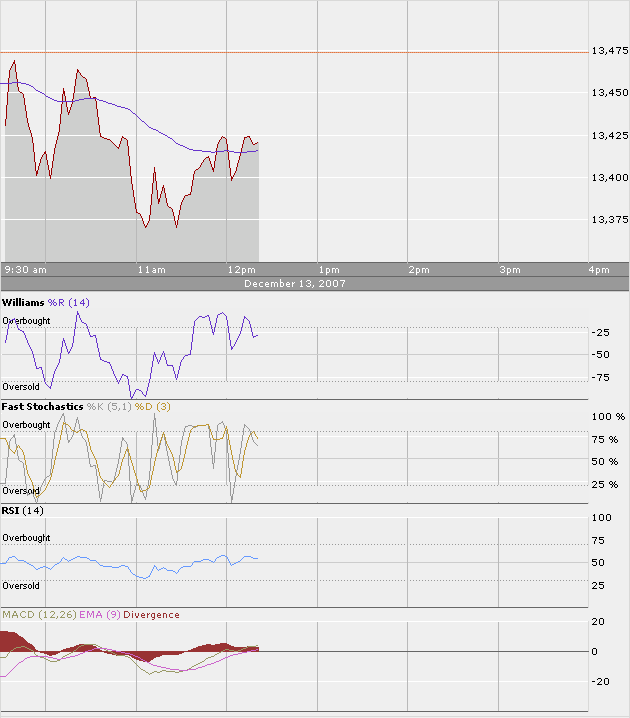Click the Oversold label in Williams %R panel
This screenshot has width=630, height=718.
pyautogui.click(x=21, y=386)
